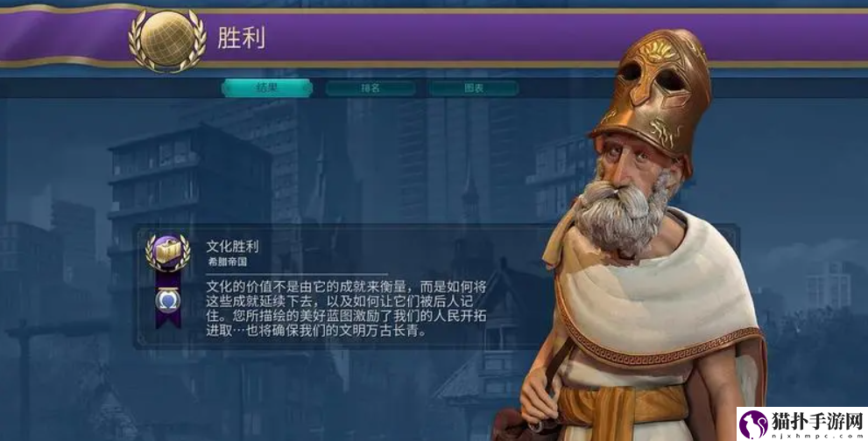Click the Greek omega civilization emblem
Screen dimensions: 868x441
pos(167,300)
